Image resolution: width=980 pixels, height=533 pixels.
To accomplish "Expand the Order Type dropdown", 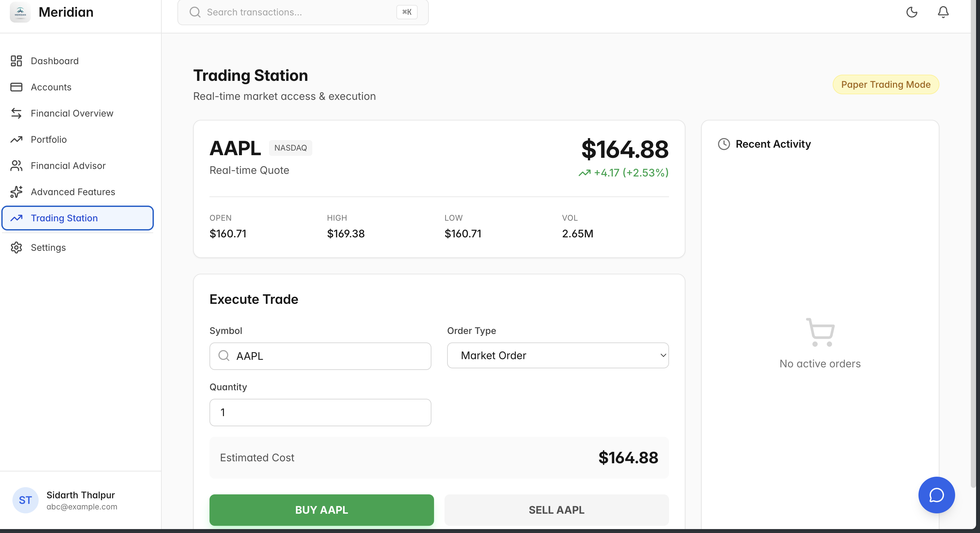I will (557, 355).
